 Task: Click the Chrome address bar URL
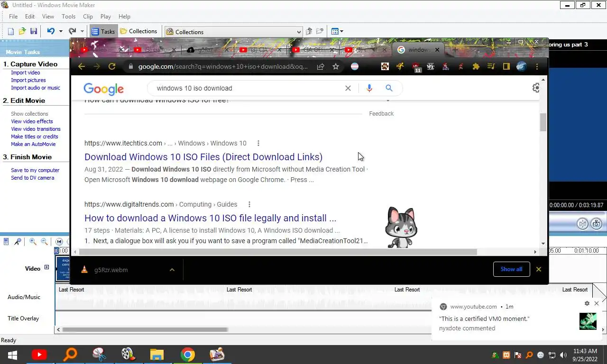tap(223, 67)
